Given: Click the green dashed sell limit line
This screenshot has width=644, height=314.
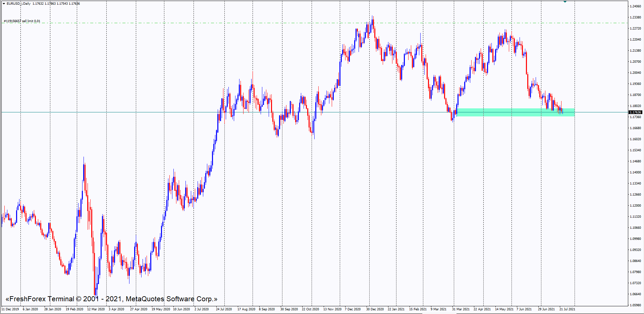Looking at the screenshot, I should pos(302,23).
